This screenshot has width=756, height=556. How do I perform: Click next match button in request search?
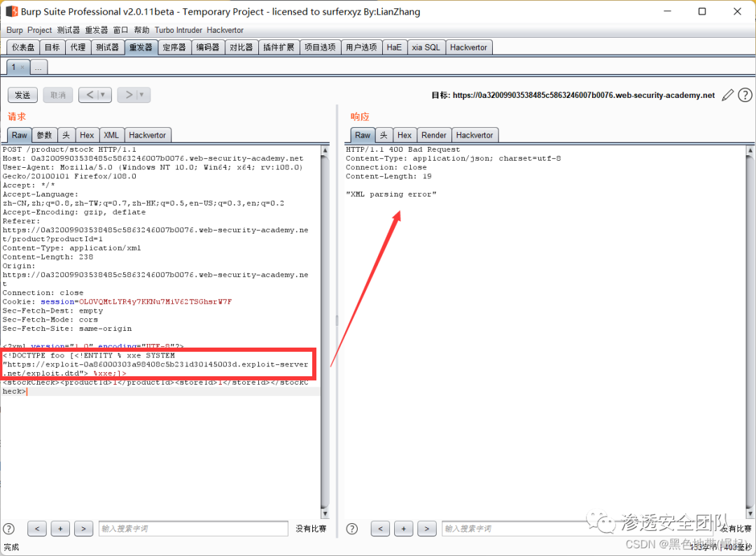[x=83, y=529]
